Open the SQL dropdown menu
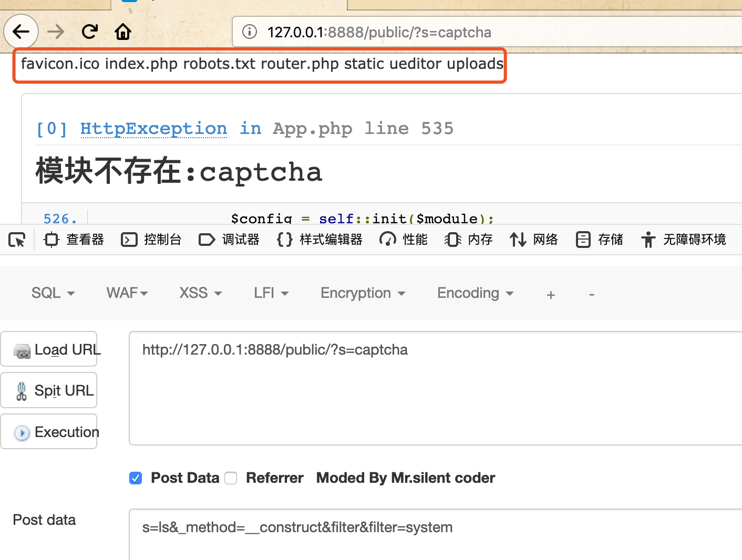742x560 pixels. pos(53,293)
